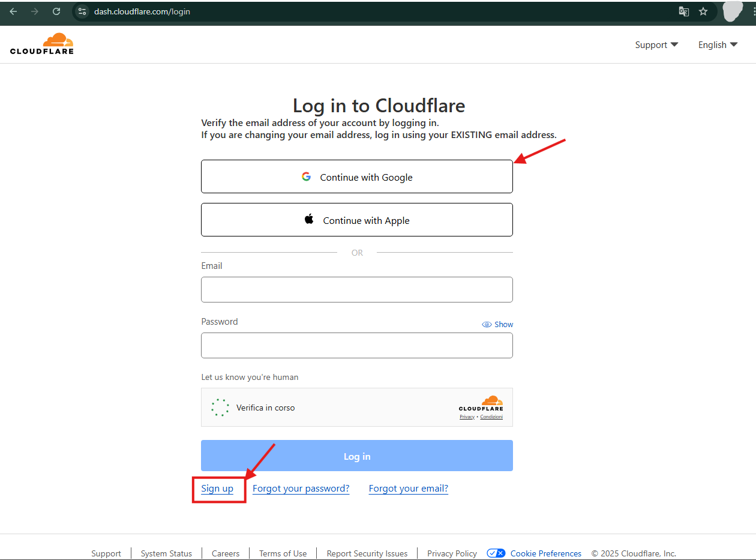The height and width of the screenshot is (560, 756).
Task: Open Support link in footer
Action: click(x=106, y=553)
